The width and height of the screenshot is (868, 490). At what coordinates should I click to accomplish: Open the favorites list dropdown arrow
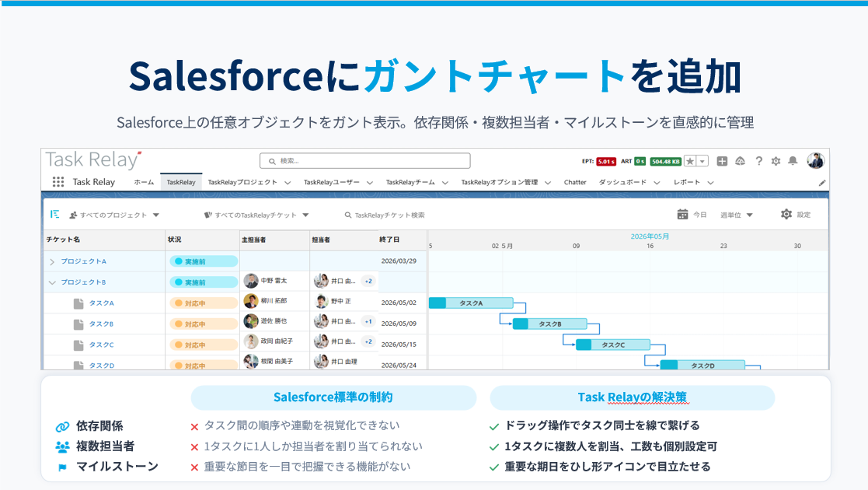coord(702,161)
